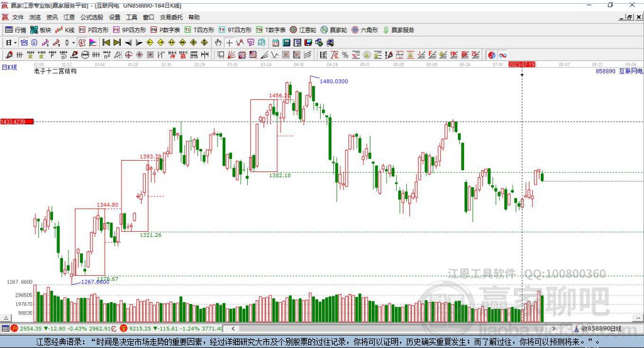The width and height of the screenshot is (644, 348).
Task: Click the 日K线 label
Action: [x=9, y=67]
